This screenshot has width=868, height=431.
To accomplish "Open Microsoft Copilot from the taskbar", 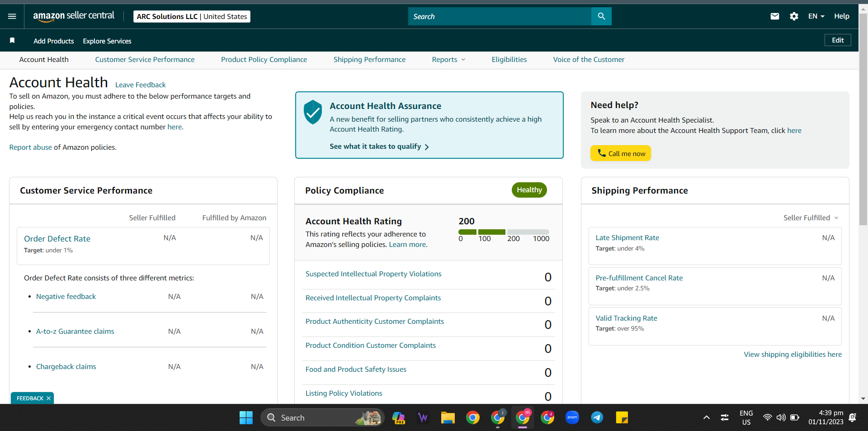I will tap(398, 417).
